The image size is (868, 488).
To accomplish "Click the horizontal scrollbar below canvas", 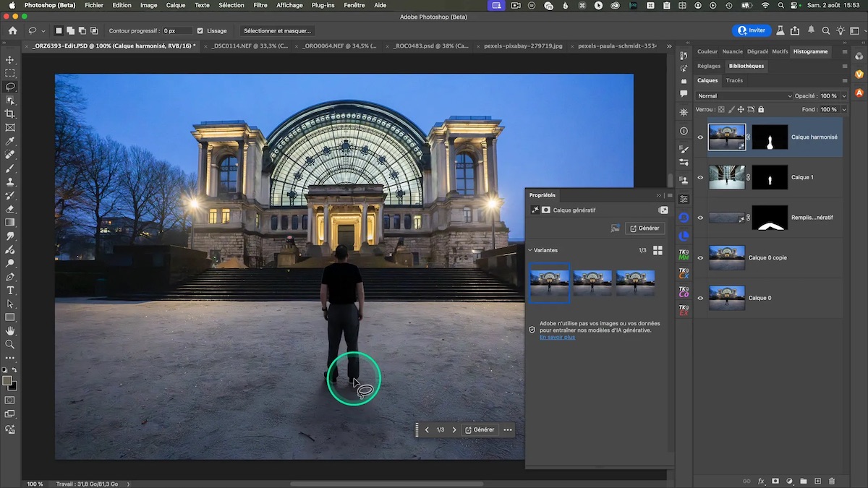I will (x=386, y=484).
